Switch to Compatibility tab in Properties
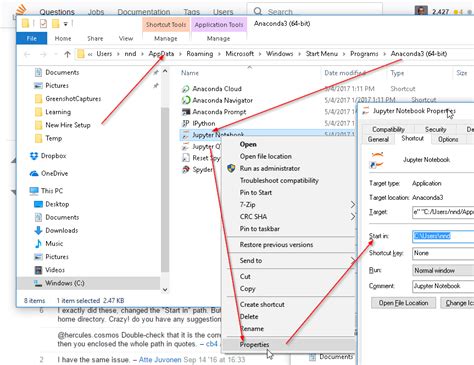Image resolution: width=474 pixels, height=365 pixels. (388, 129)
